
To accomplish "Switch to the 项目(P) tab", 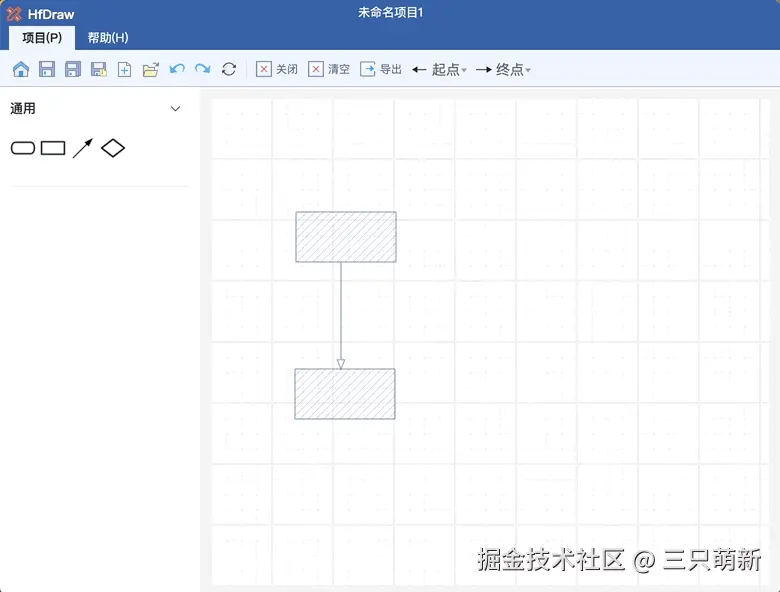I will (x=42, y=38).
